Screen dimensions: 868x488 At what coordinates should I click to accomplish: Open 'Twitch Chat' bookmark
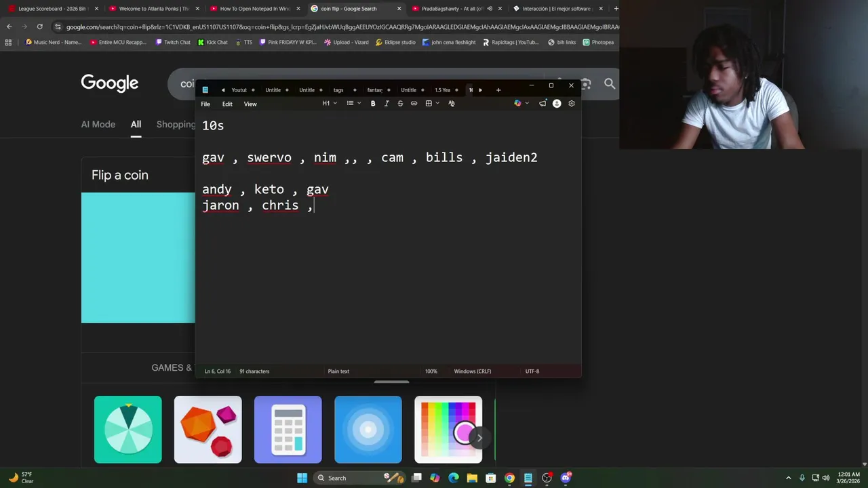click(x=172, y=42)
